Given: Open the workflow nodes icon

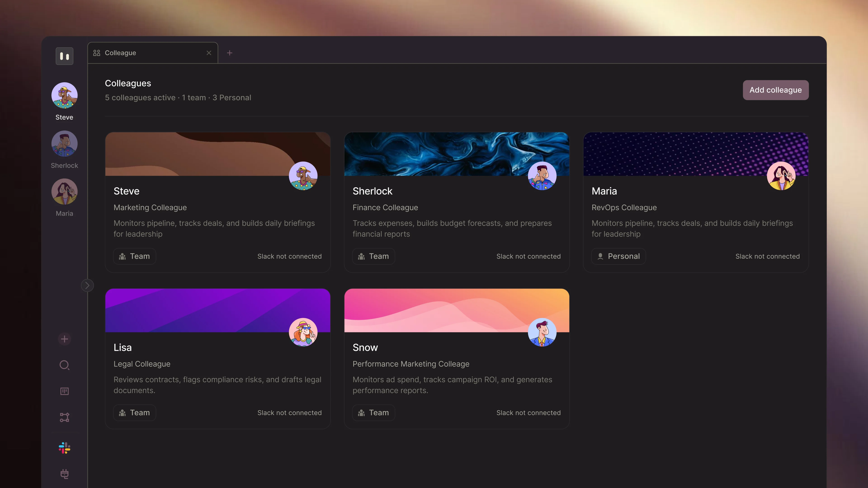Looking at the screenshot, I should point(64,417).
